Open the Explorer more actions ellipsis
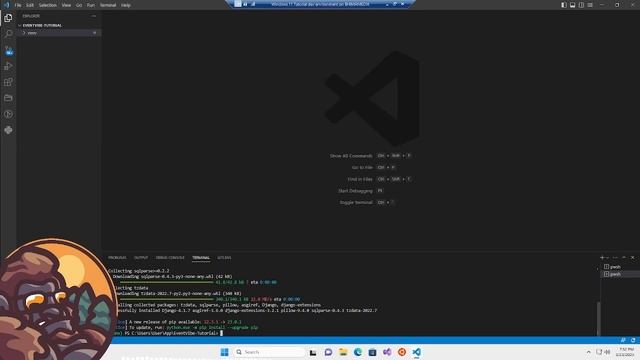Screen dimensions: 640x360 point(94,16)
